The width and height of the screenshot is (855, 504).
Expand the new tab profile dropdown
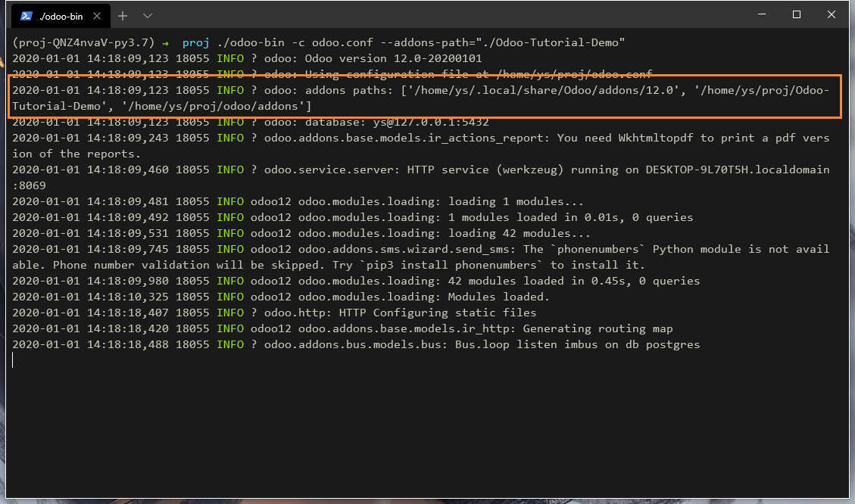coord(148,16)
